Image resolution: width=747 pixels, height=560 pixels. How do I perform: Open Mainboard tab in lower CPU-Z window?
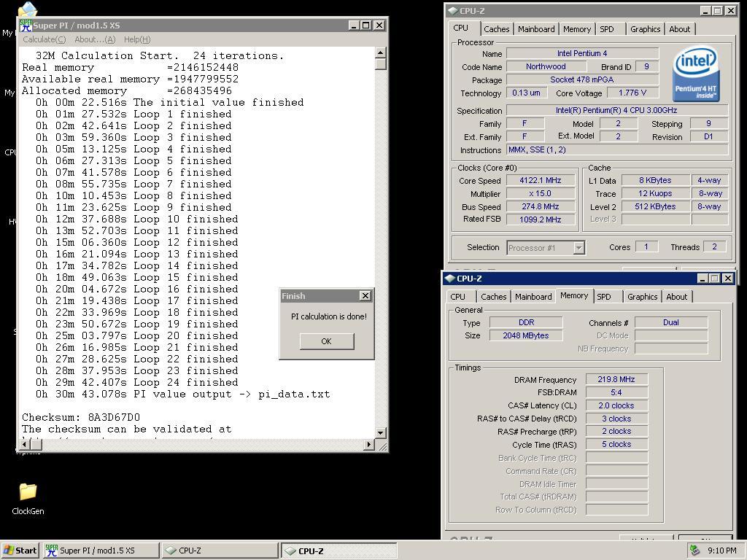coord(533,297)
